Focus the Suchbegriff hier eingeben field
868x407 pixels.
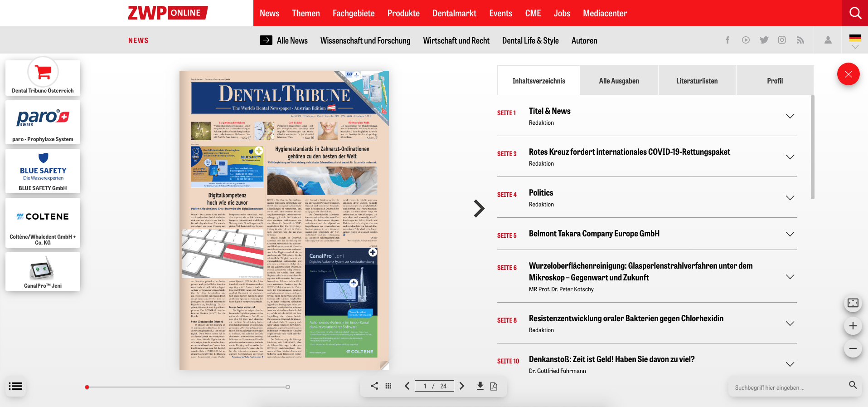(x=789, y=387)
